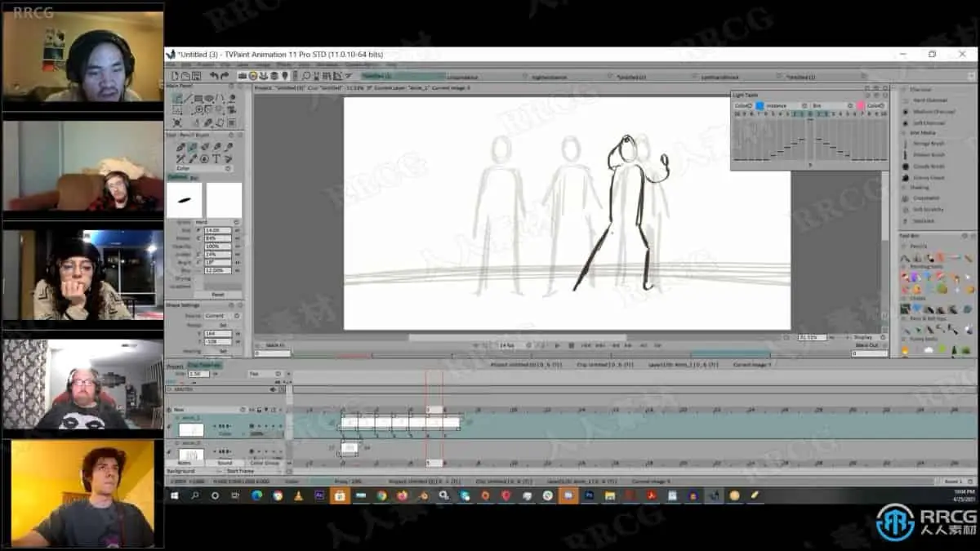The width and height of the screenshot is (980, 551).
Task: Collapse the Charcoal brush category
Action: (x=905, y=90)
